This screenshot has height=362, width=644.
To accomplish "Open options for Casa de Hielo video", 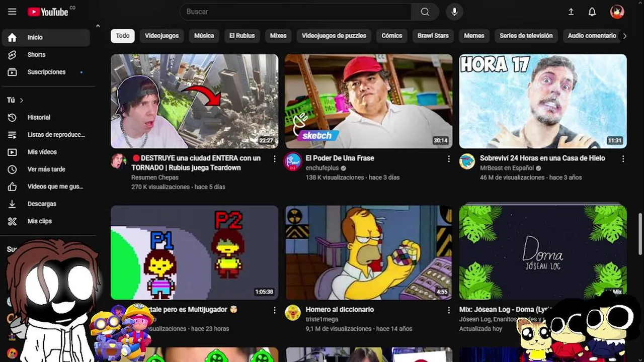I will point(623,158).
